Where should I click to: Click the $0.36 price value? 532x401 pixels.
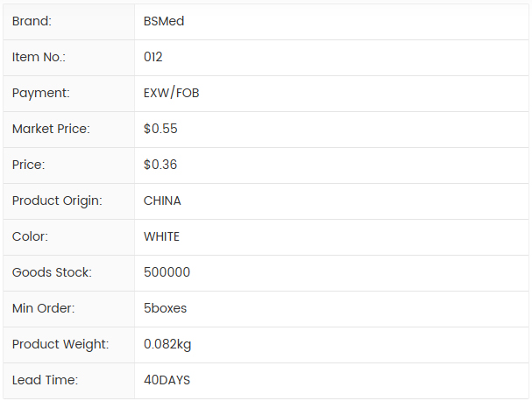(x=160, y=165)
